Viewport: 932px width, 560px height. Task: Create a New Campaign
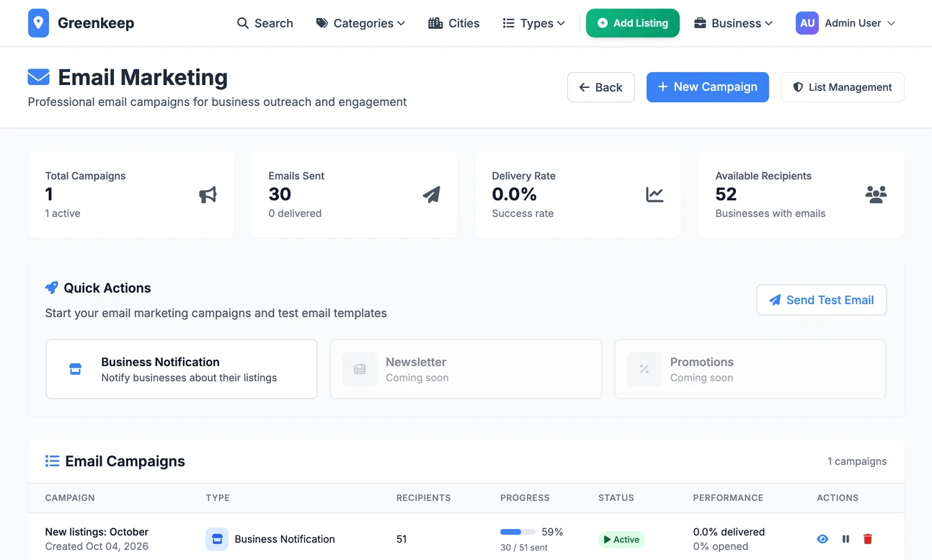coord(708,87)
